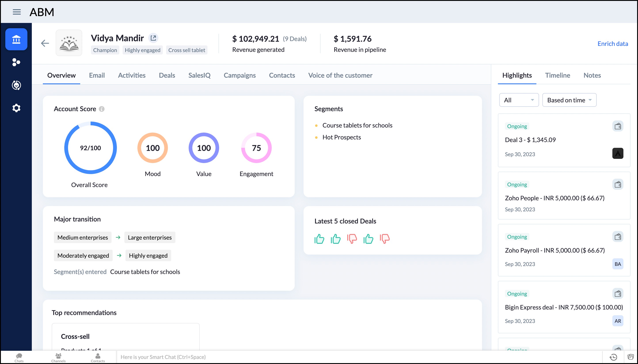Click the Overall Score 92/100 ring
Screen dimensions: 638x364
pyautogui.click(x=90, y=148)
